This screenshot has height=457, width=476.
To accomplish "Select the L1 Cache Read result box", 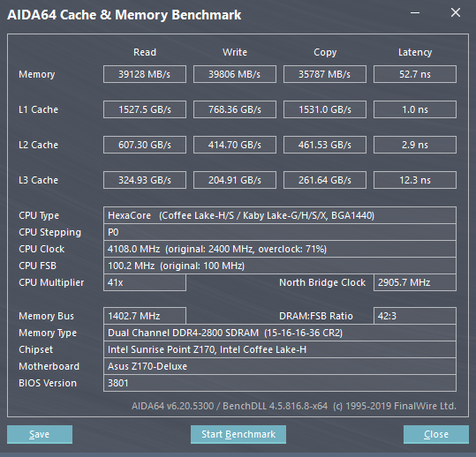I will tap(145, 109).
